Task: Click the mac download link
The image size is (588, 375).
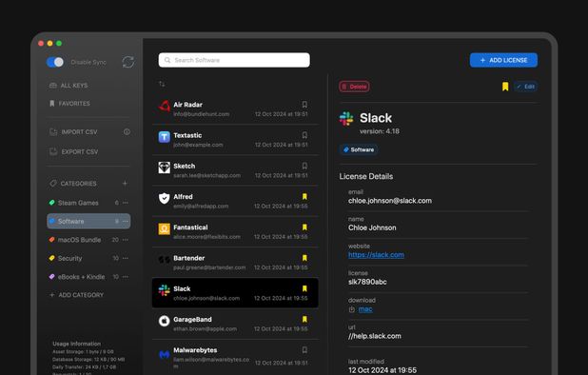Action: pos(365,309)
